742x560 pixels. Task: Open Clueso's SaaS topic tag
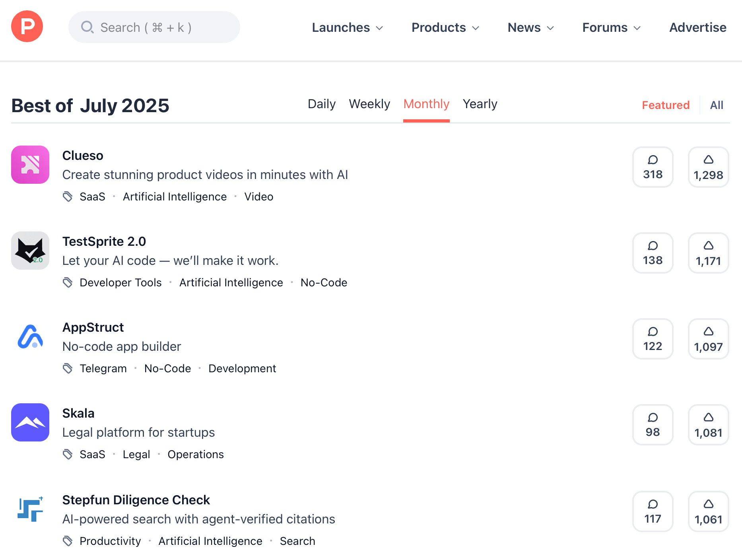tap(92, 196)
